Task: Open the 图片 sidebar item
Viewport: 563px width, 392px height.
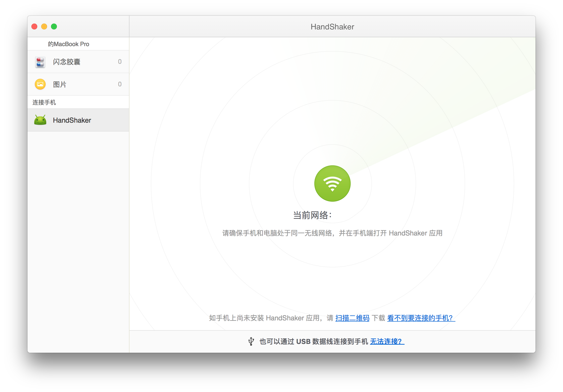Action: (x=60, y=84)
